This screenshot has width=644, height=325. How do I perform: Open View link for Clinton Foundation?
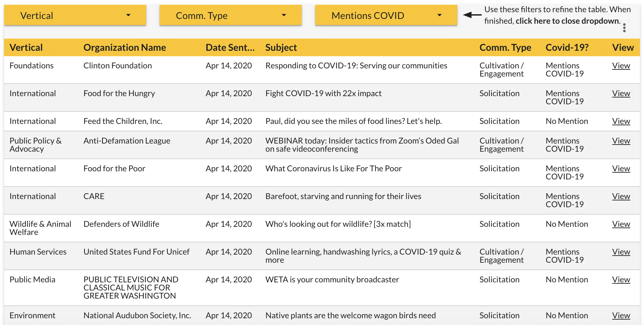621,66
